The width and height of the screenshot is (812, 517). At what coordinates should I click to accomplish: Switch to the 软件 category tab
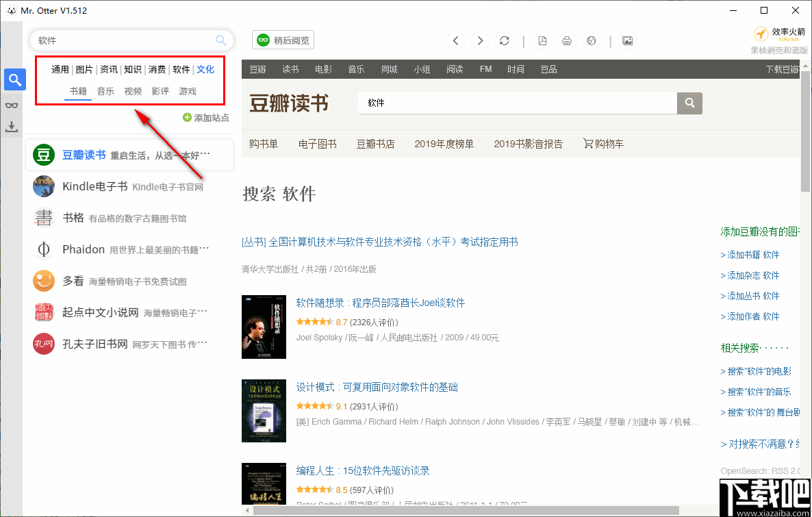181,69
